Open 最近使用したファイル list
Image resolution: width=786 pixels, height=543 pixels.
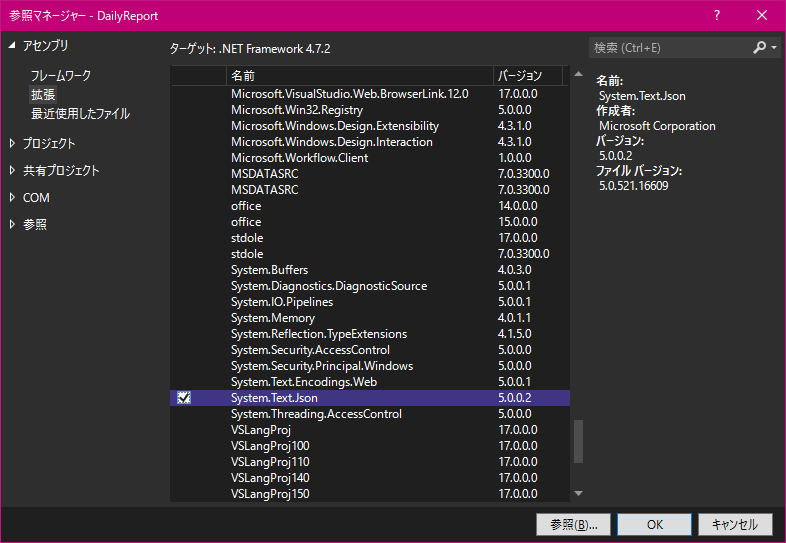click(80, 114)
